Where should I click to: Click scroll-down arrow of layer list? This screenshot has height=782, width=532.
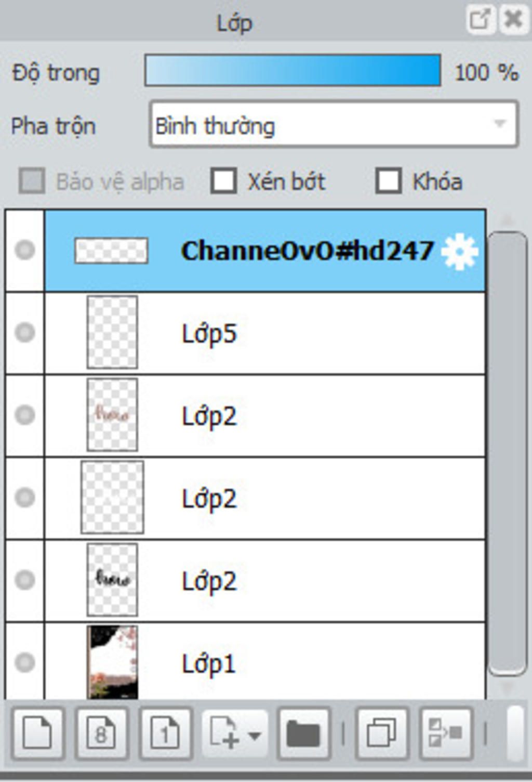[x=506, y=688]
